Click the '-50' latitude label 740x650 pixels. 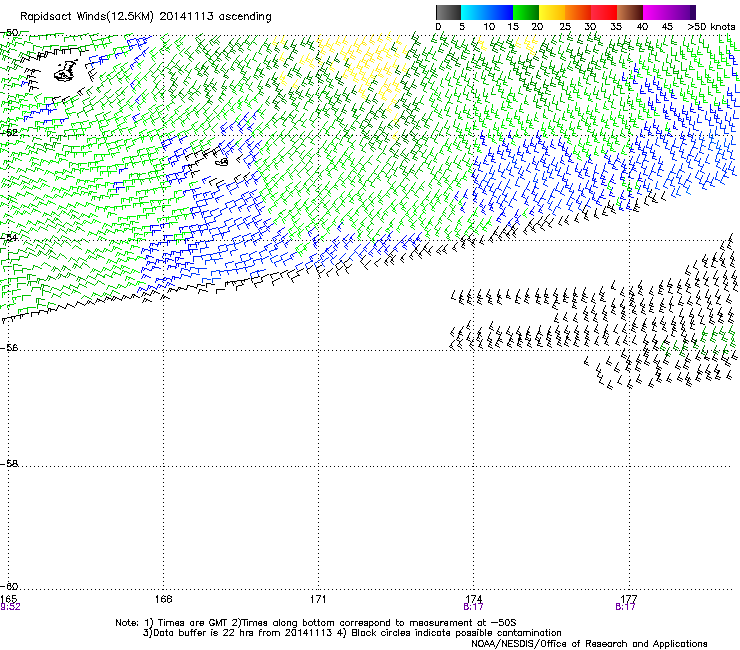9,33
